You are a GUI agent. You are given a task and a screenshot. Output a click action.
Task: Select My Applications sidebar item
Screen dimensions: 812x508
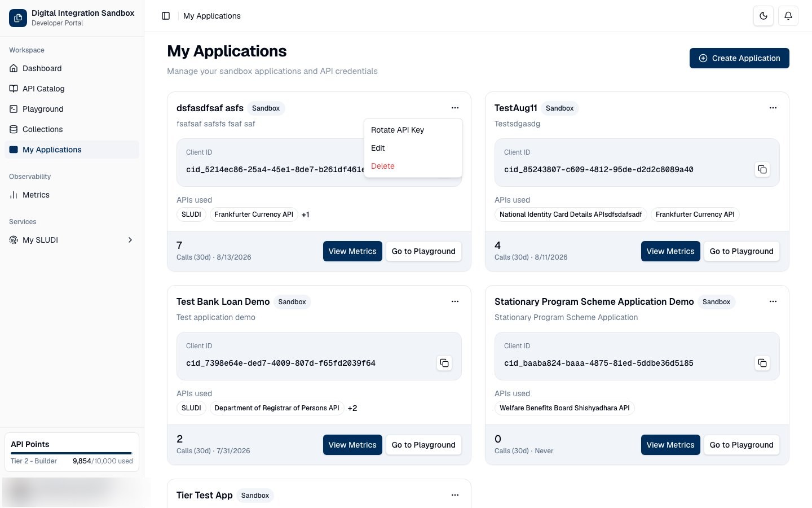click(72, 150)
